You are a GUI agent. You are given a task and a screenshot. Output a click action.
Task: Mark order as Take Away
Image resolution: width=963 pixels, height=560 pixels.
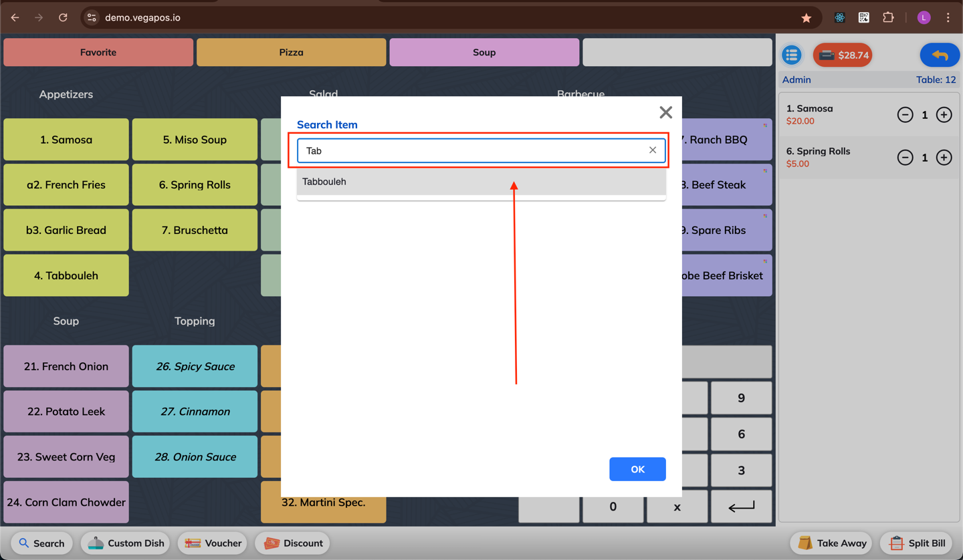click(833, 543)
